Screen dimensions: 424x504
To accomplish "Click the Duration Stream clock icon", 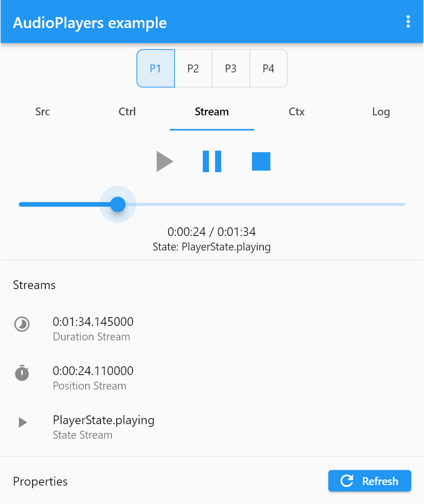I will [x=22, y=325].
